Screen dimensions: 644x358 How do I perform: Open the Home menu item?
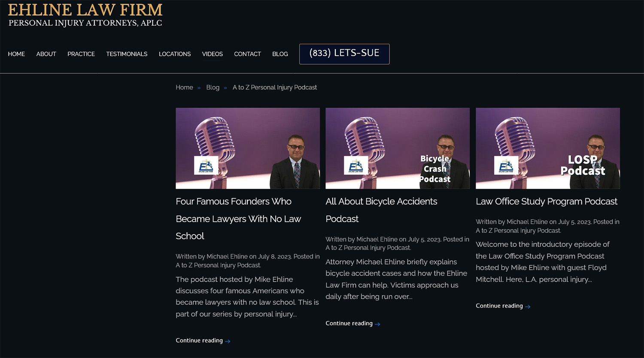(x=16, y=54)
